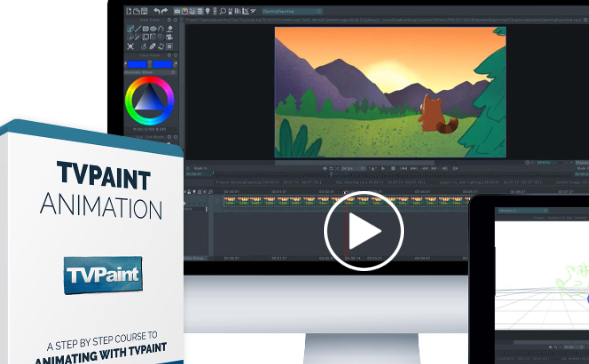Play the TVPaint course preview video
589x364 pixels.
pos(364,231)
